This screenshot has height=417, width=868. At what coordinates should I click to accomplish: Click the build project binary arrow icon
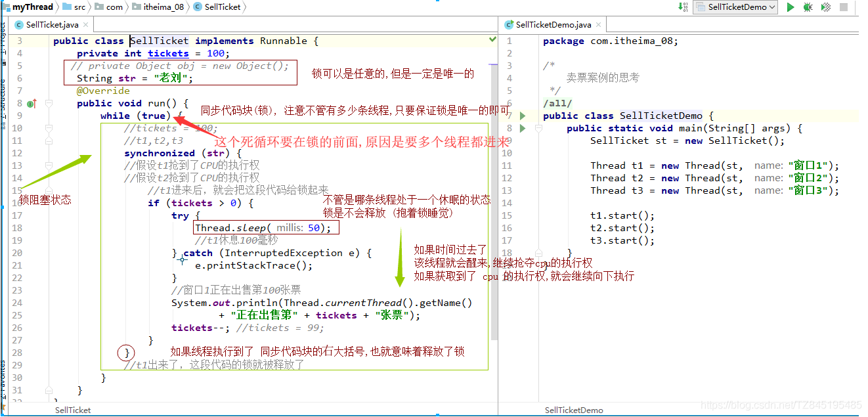pos(682,7)
